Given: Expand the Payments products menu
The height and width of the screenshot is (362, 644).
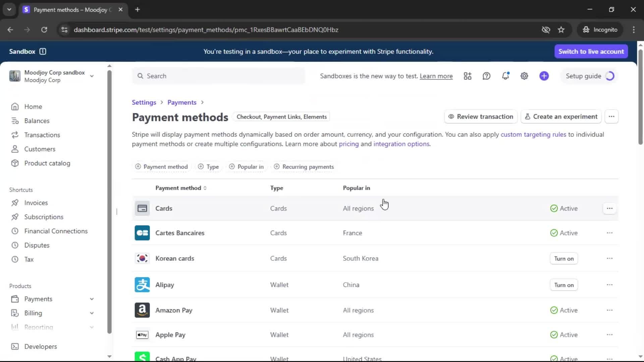Looking at the screenshot, I should pos(92,299).
